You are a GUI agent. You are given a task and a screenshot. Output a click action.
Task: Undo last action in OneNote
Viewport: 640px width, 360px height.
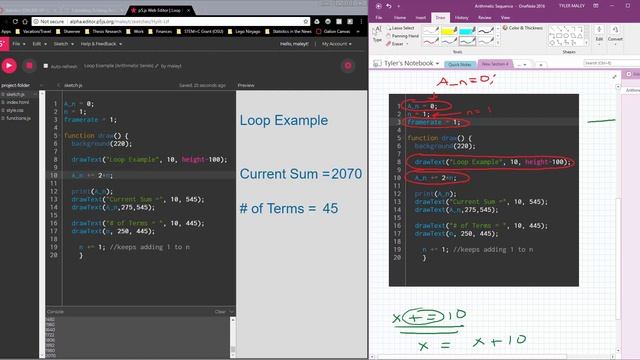click(x=389, y=6)
